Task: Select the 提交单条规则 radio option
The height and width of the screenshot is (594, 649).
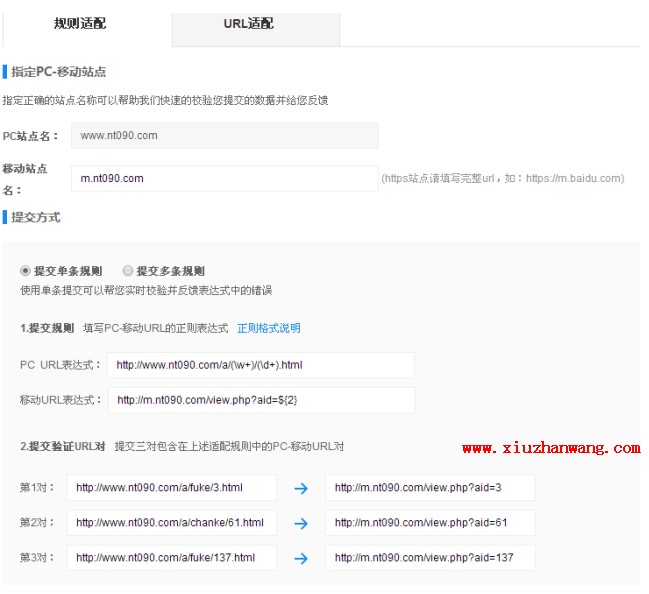Action: point(26,271)
